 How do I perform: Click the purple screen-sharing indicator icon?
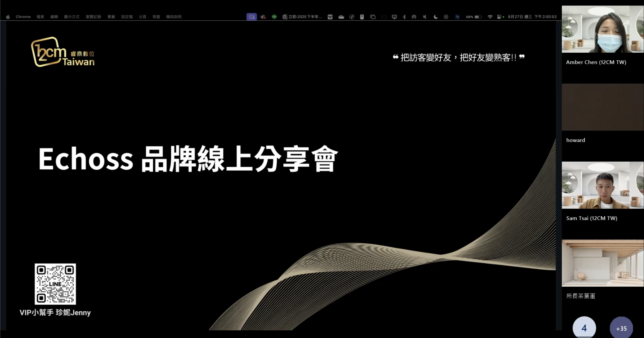[x=252, y=17]
